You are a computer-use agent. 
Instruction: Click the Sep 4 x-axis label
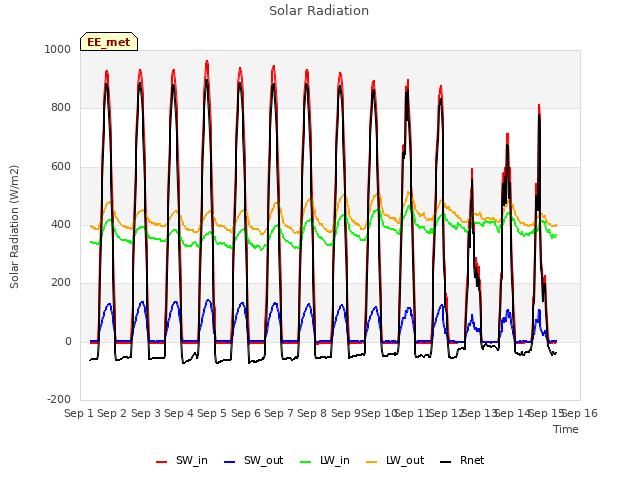179,413
